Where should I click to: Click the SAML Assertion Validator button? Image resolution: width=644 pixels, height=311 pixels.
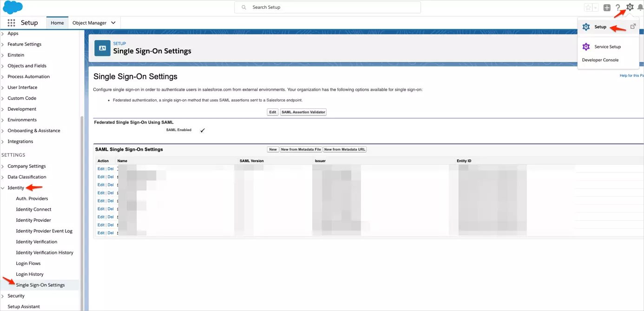[x=303, y=112]
